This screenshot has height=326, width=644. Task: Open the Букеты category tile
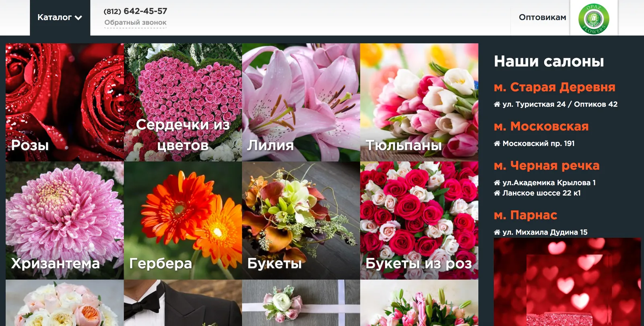(x=301, y=221)
